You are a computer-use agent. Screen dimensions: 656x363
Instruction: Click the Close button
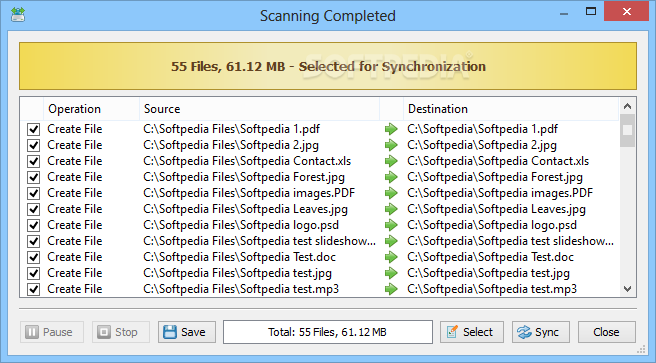pyautogui.click(x=607, y=332)
